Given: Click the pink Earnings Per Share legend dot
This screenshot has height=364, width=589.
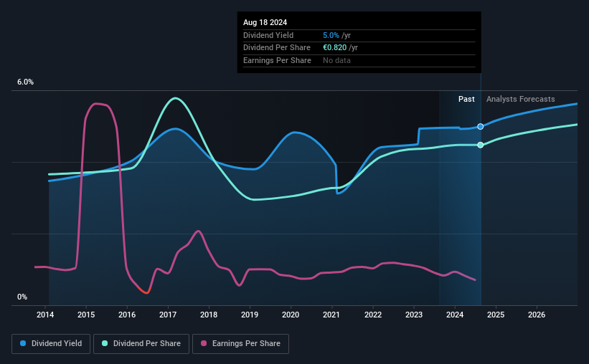Looking at the screenshot, I should tap(204, 343).
